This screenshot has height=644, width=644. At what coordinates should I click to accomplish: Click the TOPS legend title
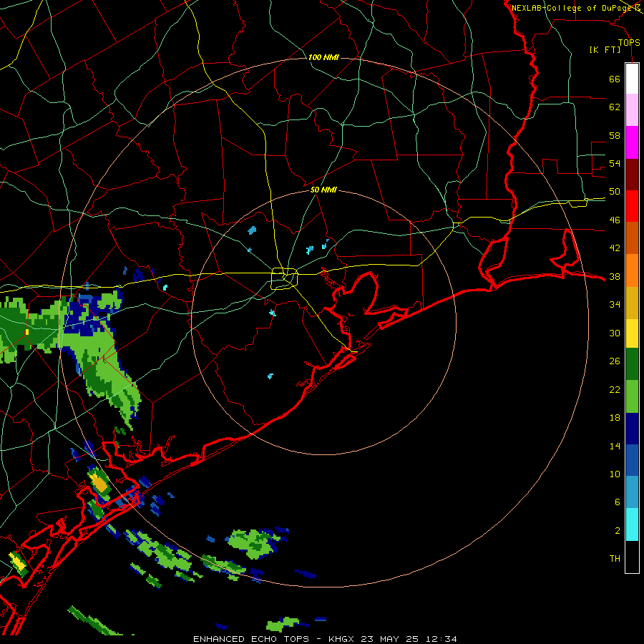[629, 43]
